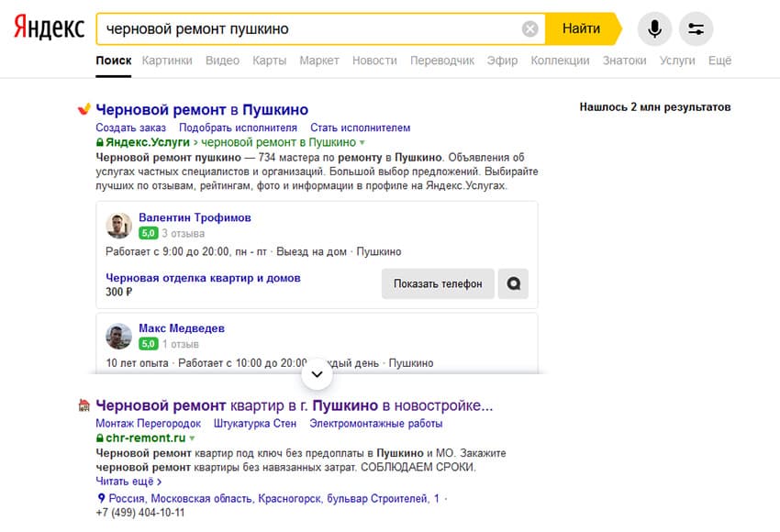Open the Черновой ремонт квартир в г. Пушкино result
Viewport: 780px width, 532px height.
pos(294,405)
